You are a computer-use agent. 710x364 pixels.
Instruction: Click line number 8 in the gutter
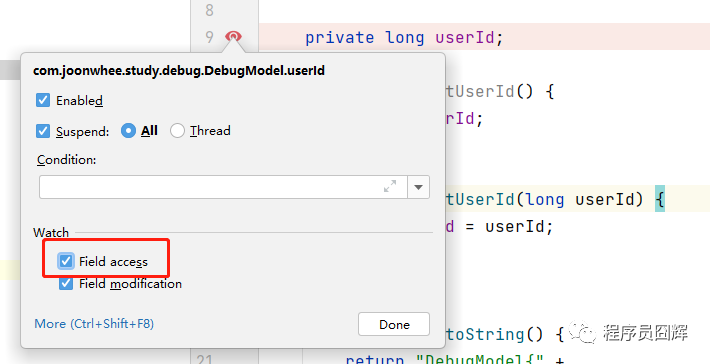[209, 10]
